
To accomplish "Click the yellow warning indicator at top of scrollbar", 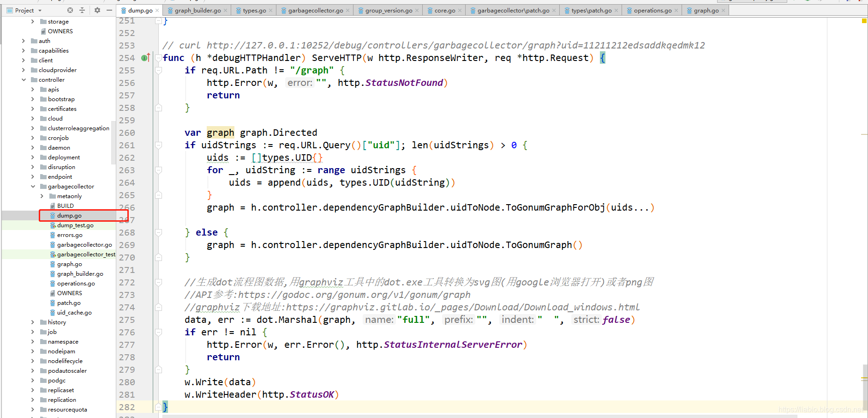I will tap(864, 21).
